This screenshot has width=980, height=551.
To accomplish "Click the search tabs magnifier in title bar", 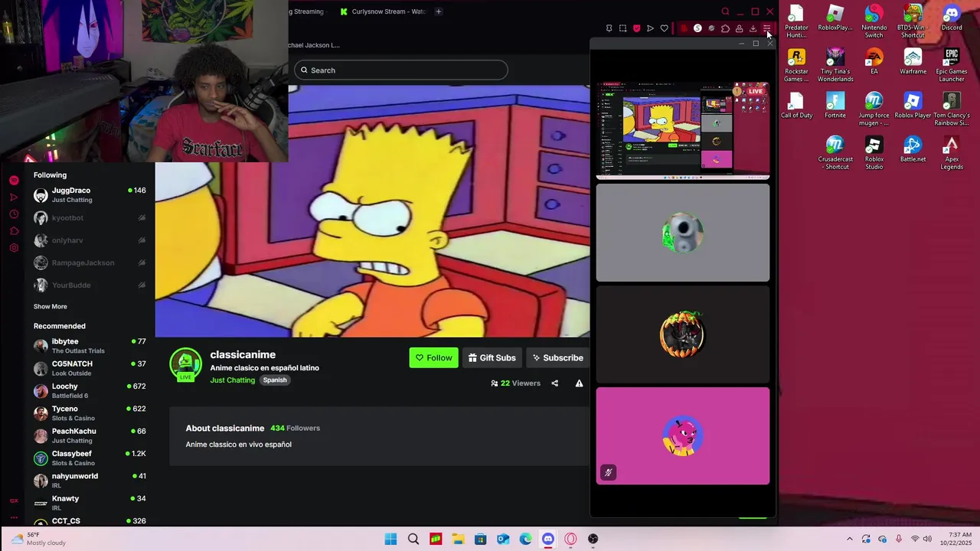I will pyautogui.click(x=725, y=11).
